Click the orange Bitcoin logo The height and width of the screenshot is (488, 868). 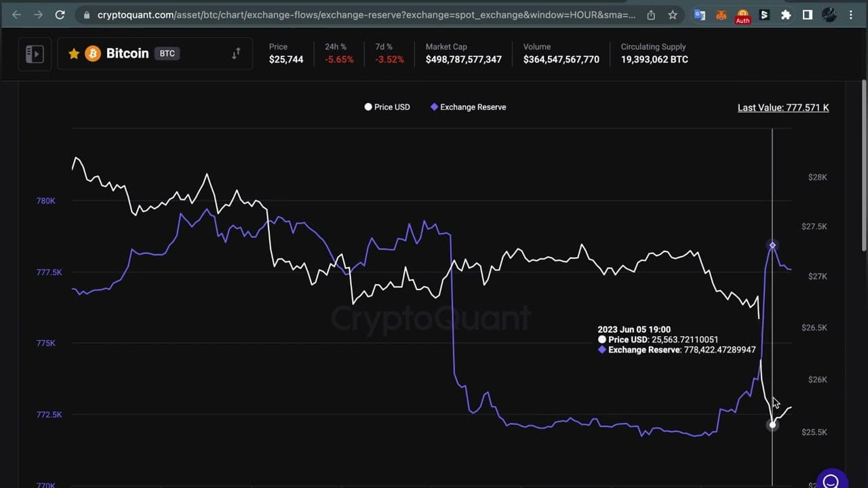tap(93, 54)
